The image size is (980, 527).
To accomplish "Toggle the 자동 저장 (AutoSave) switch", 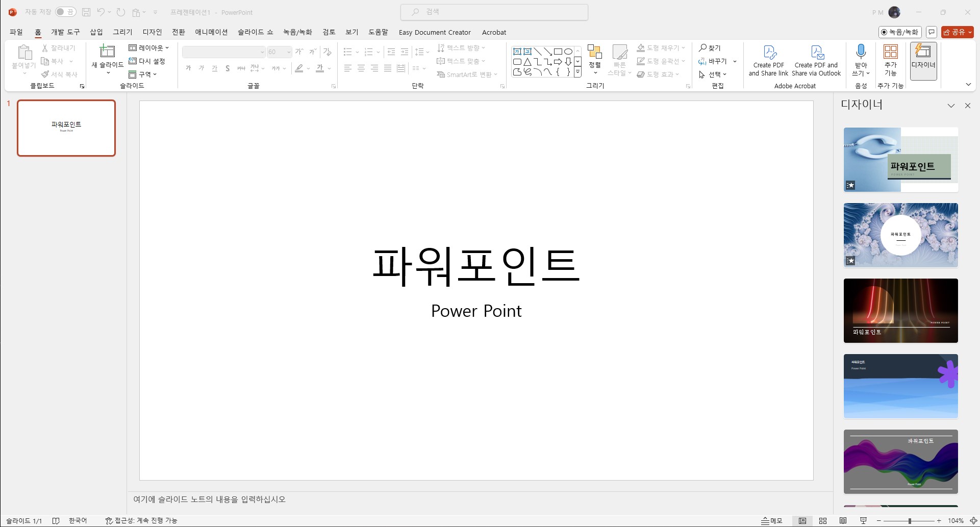I will point(65,12).
